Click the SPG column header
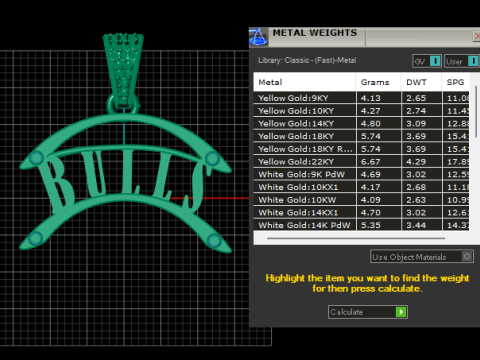 [x=455, y=82]
